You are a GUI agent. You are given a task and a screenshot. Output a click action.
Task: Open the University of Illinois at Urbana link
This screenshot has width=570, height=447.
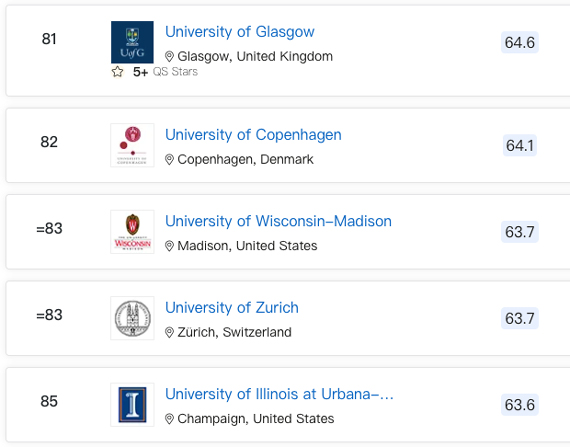(279, 394)
